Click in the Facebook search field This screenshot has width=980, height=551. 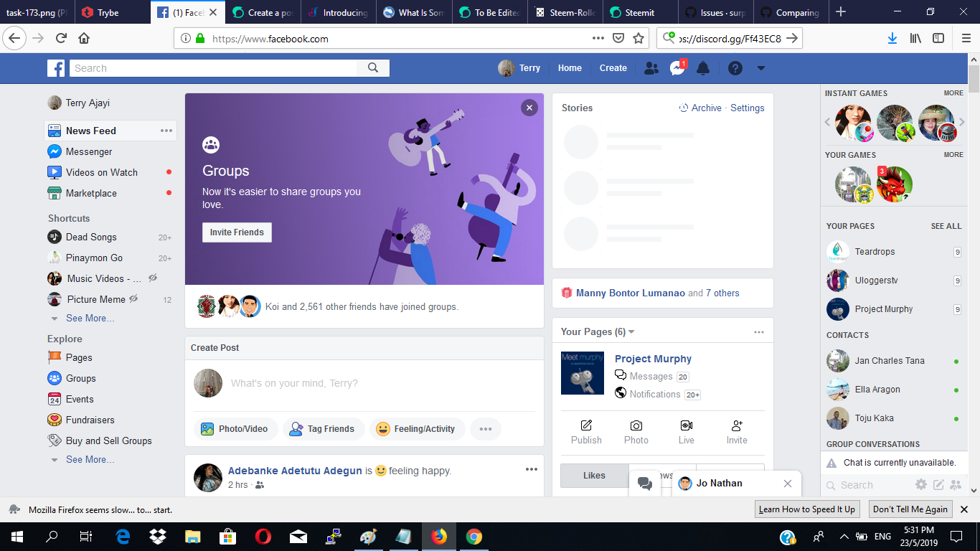213,68
